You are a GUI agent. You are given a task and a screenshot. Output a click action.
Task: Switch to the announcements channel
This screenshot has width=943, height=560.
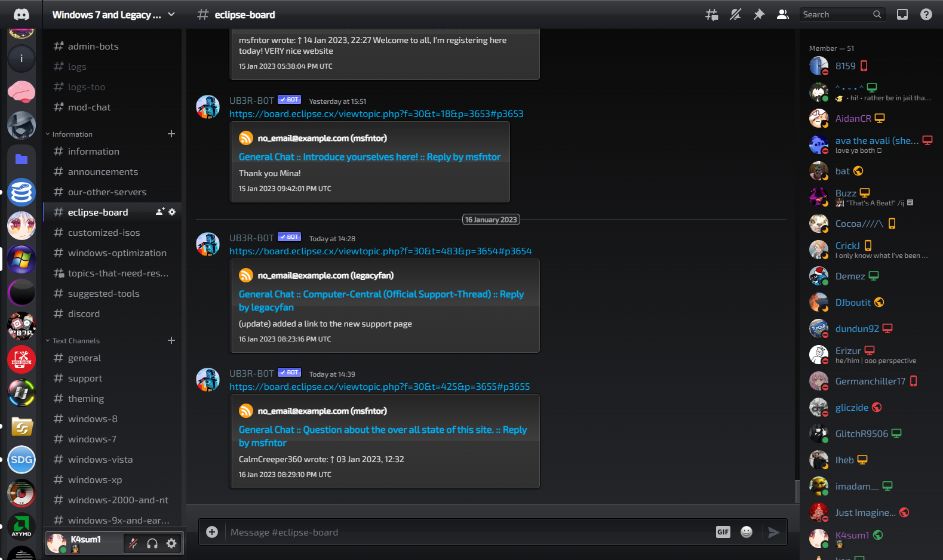point(103,172)
